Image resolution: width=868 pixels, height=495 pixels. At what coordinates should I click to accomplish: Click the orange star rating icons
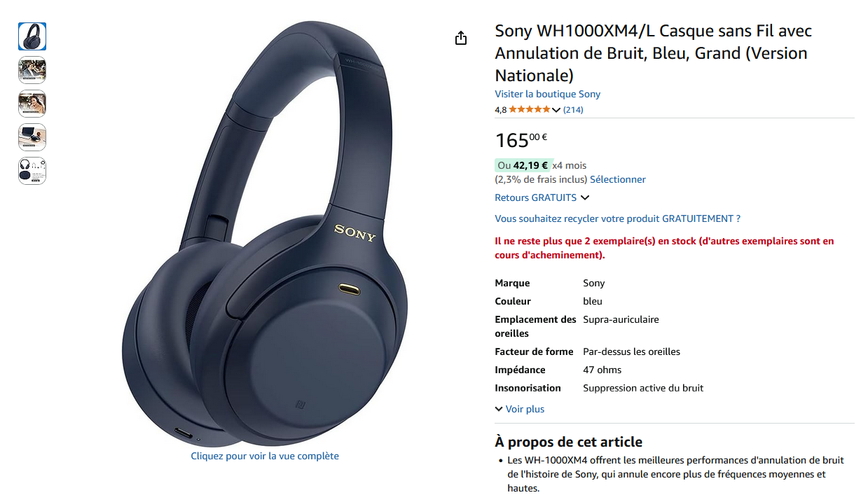pyautogui.click(x=530, y=109)
